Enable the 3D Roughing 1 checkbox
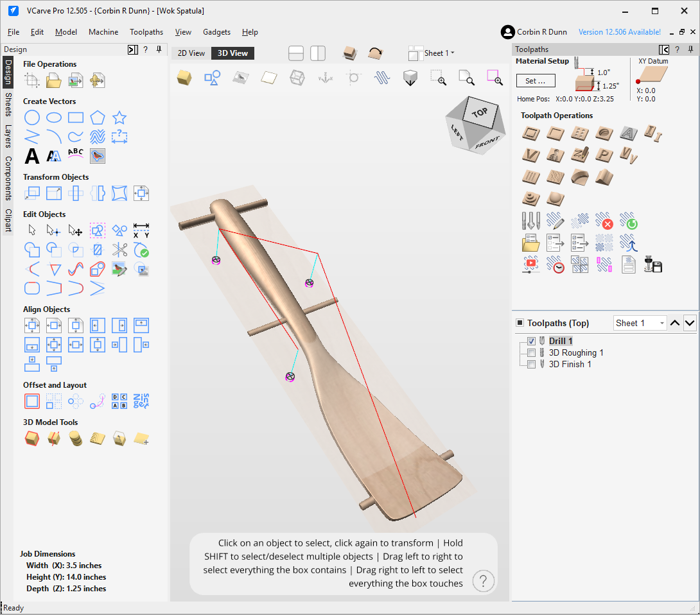 pyautogui.click(x=531, y=353)
